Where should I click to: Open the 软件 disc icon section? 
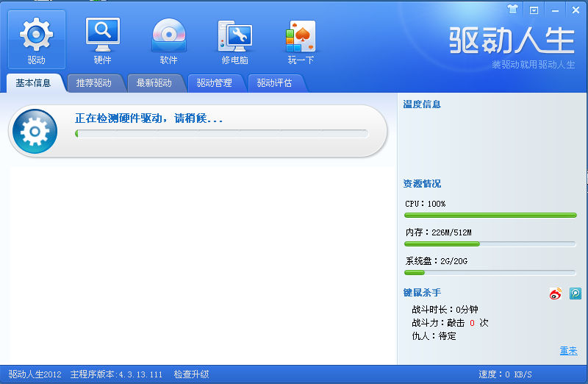pos(169,40)
